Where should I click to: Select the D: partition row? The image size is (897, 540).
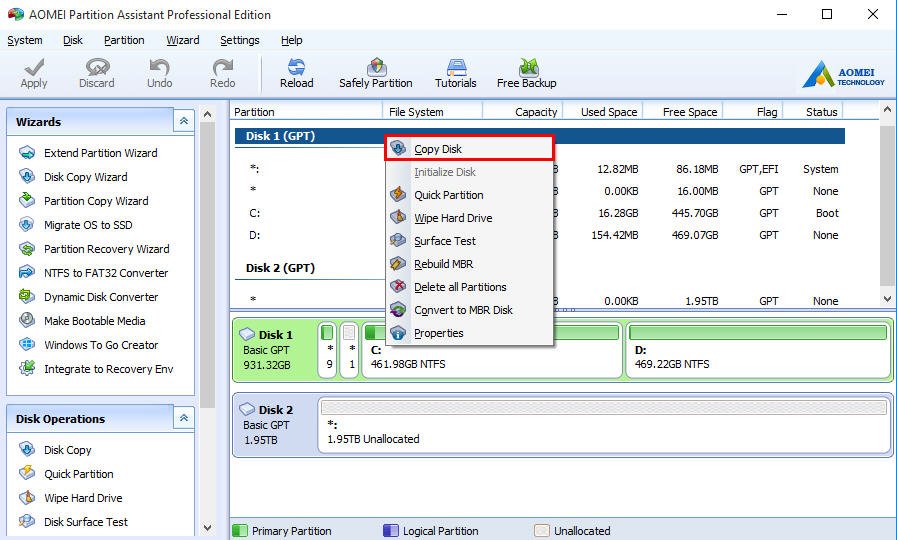point(539,235)
